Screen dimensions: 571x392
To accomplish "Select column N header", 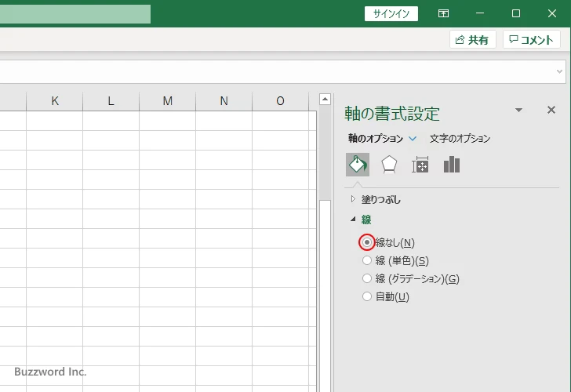I will pyautogui.click(x=224, y=101).
